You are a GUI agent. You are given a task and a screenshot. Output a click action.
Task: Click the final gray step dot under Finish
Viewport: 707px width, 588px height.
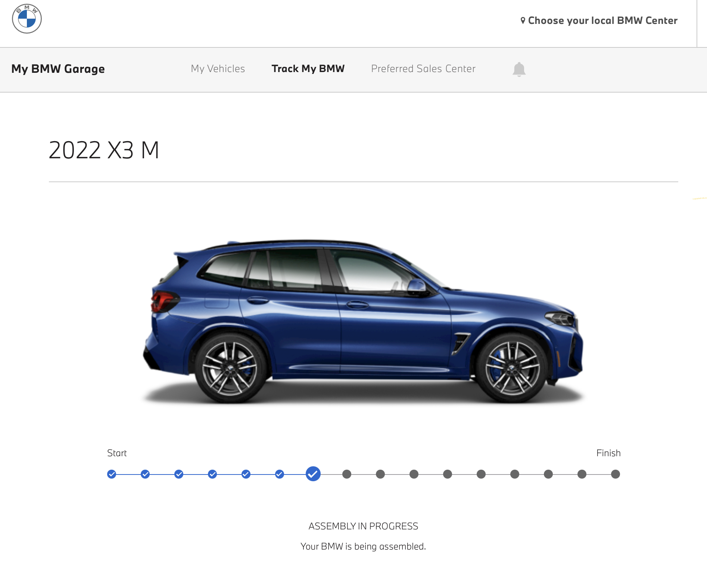(616, 474)
